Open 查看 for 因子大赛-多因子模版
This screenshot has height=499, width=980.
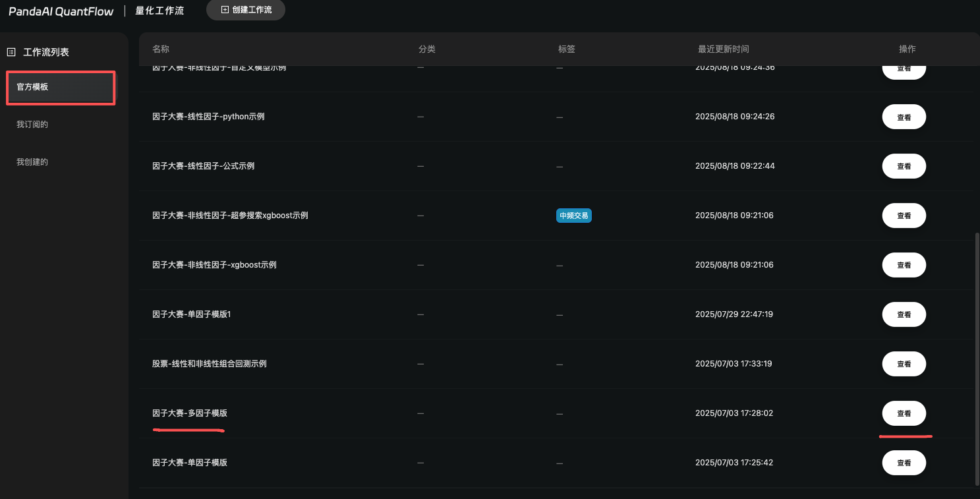click(904, 413)
